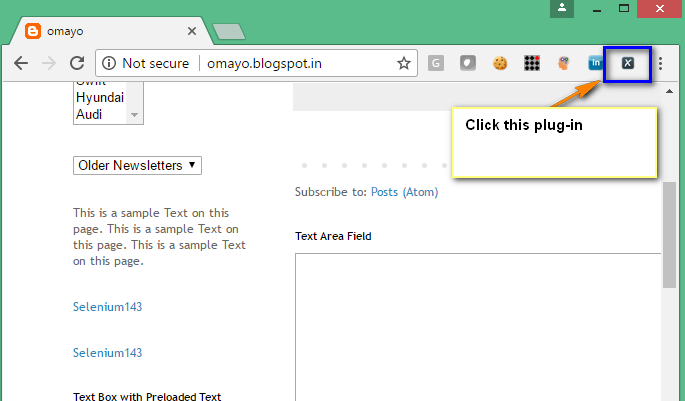The width and height of the screenshot is (685, 401).
Task: Open a new browser tab
Action: point(229,31)
